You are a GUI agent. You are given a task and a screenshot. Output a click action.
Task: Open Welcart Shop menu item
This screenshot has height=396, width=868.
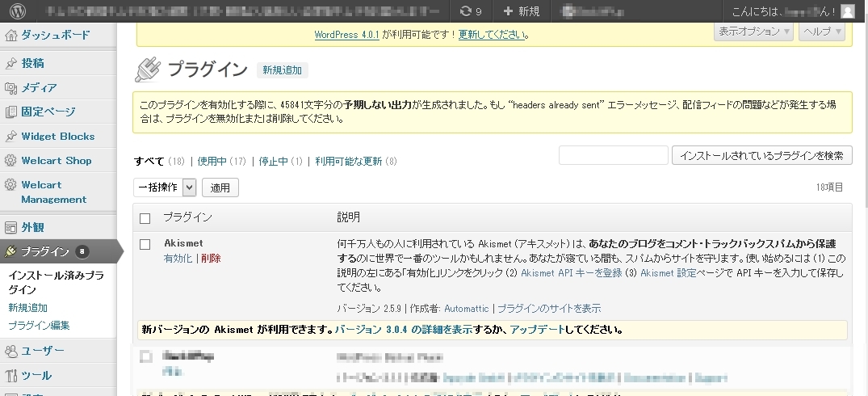(58, 161)
